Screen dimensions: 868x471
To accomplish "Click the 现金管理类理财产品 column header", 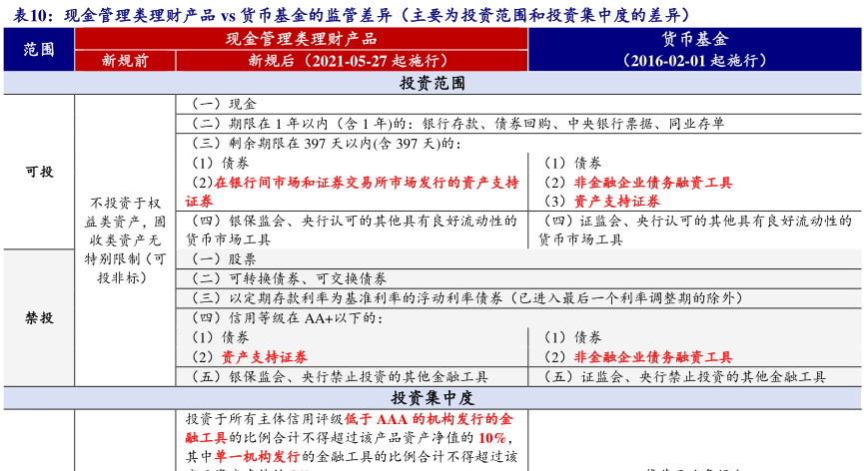I will 301,39.
